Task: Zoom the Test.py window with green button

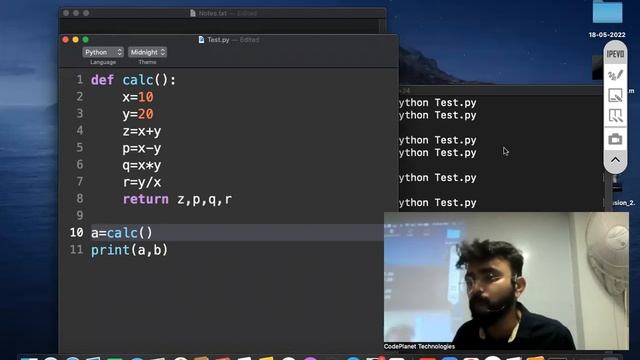Action: click(85, 40)
